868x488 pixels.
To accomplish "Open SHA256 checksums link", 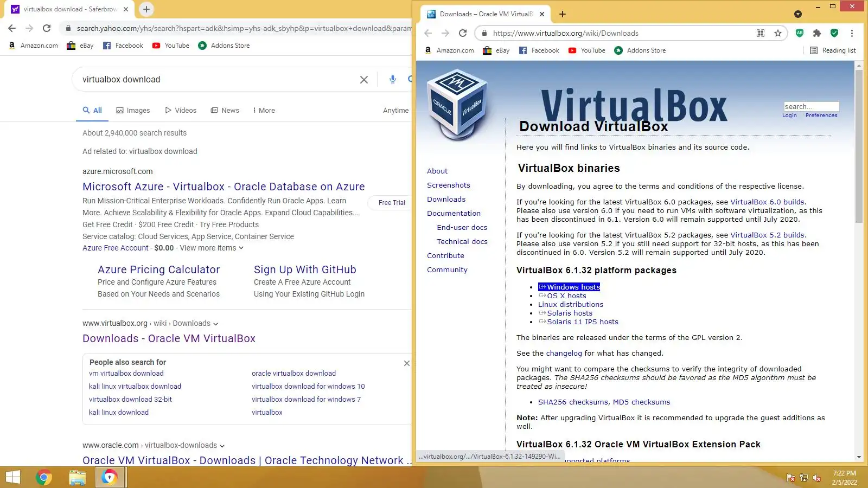I will tap(573, 402).
